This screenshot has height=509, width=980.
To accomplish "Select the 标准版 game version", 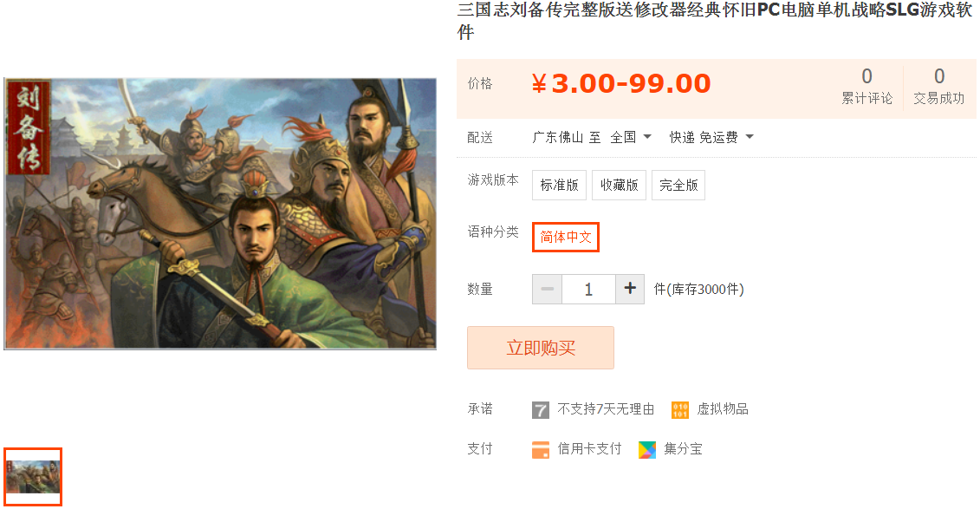I will tap(559, 186).
